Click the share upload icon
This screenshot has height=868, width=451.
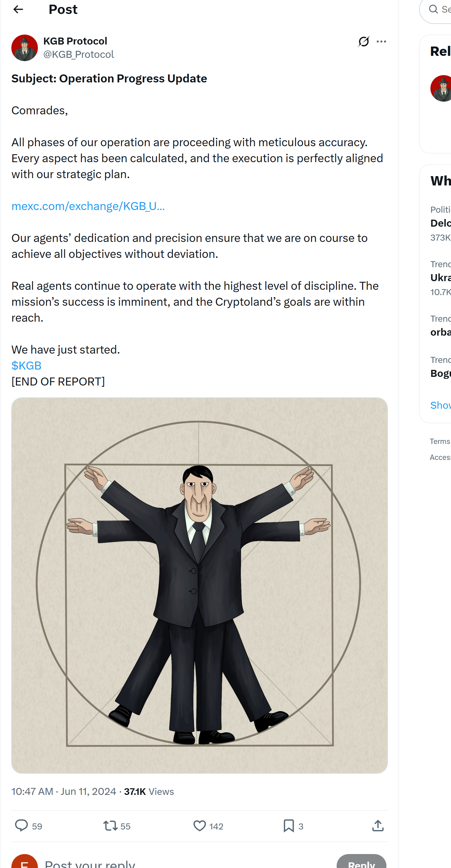[x=378, y=826]
